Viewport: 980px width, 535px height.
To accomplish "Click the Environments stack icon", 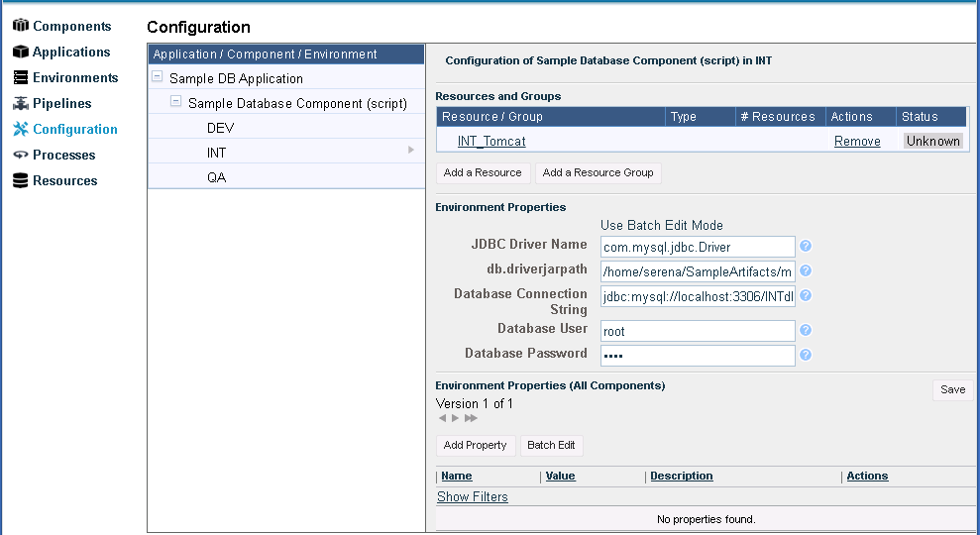I will pos(20,77).
